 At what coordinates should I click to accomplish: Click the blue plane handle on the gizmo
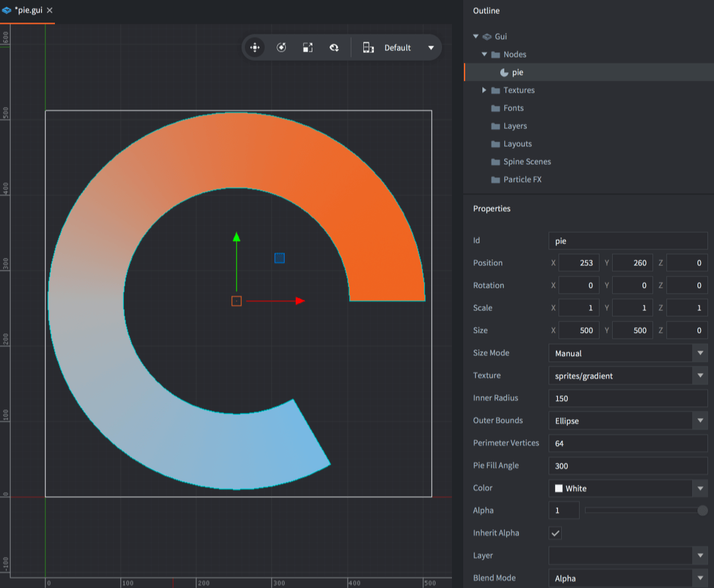(x=279, y=258)
